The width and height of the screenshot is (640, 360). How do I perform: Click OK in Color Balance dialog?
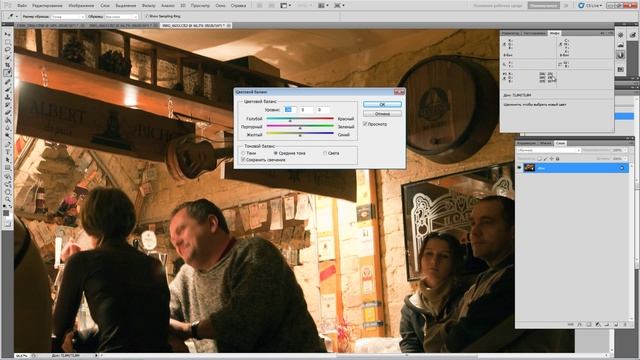click(382, 104)
